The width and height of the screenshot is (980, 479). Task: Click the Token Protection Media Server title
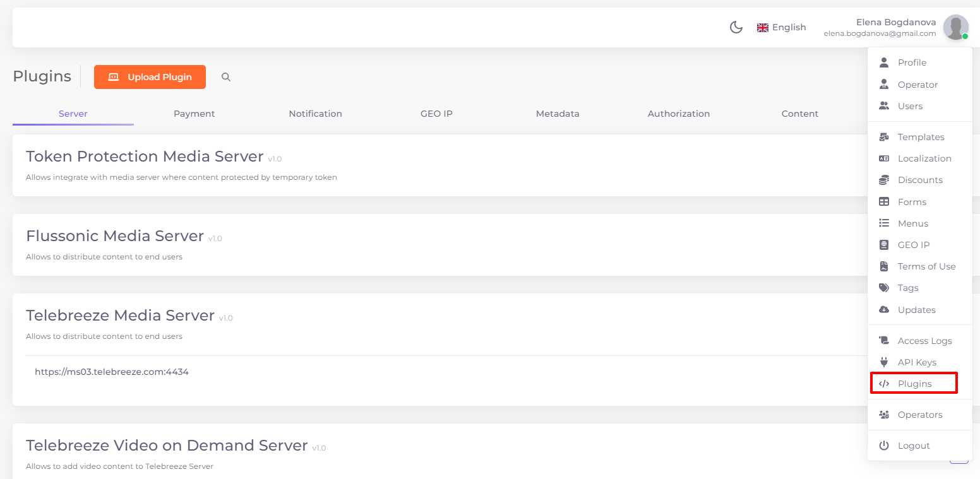click(145, 157)
